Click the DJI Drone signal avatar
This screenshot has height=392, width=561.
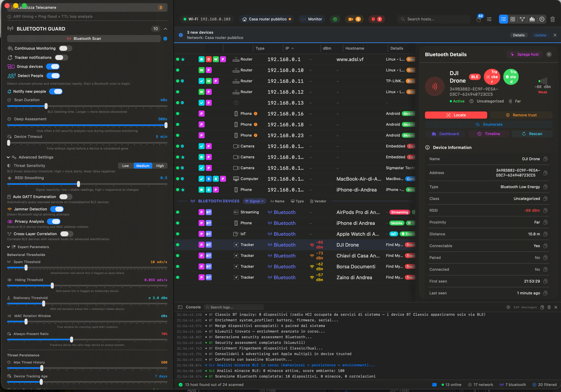(435, 86)
